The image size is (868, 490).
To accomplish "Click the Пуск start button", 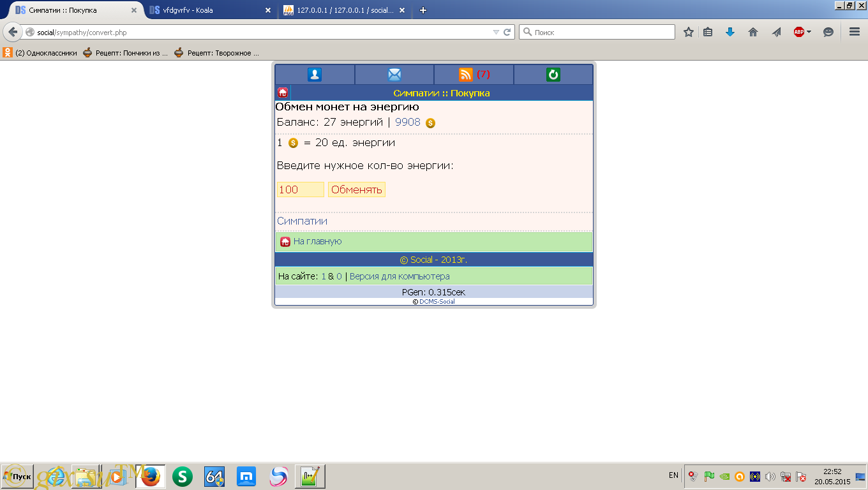I will pos(17,477).
